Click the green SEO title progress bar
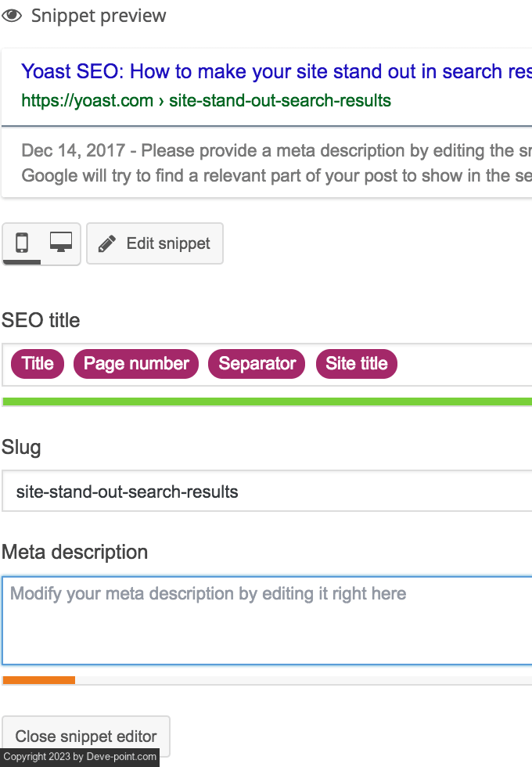This screenshot has height=767, width=532. coord(266,402)
